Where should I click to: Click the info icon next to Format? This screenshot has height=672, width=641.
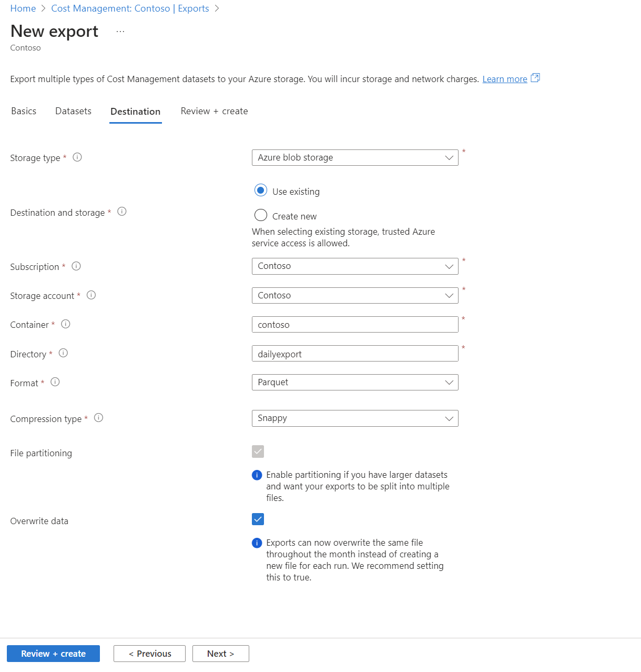(55, 382)
